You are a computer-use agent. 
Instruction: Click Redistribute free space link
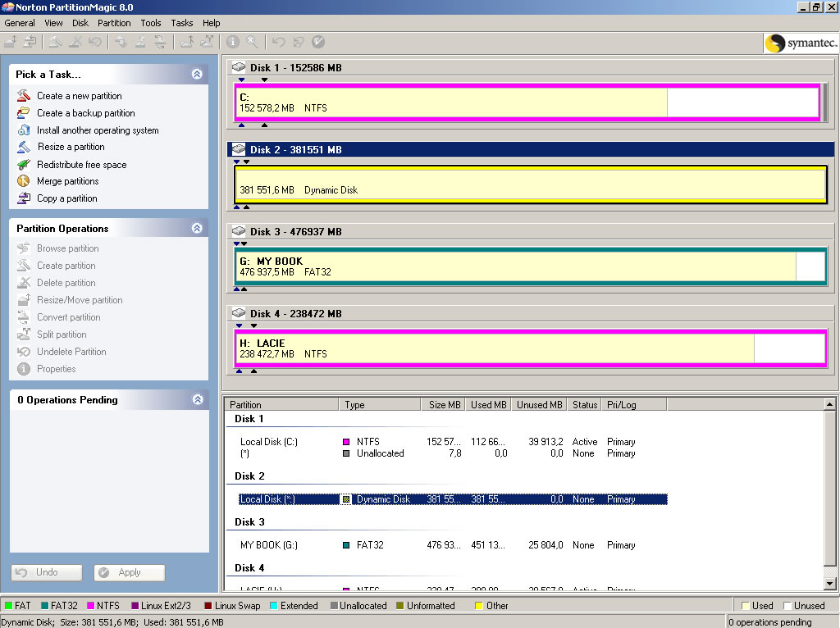click(x=81, y=164)
